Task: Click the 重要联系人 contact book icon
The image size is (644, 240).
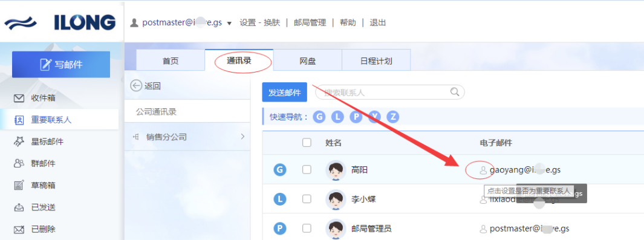Action: tap(19, 120)
